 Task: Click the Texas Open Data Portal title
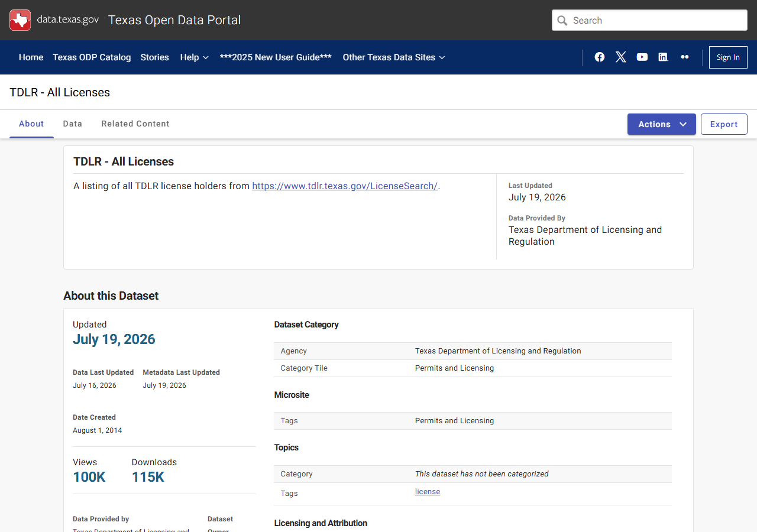(174, 20)
